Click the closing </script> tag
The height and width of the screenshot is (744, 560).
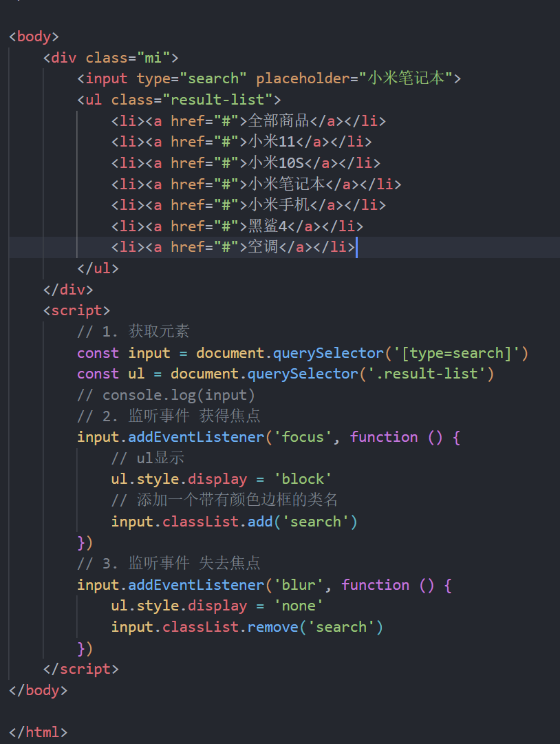coord(80,669)
